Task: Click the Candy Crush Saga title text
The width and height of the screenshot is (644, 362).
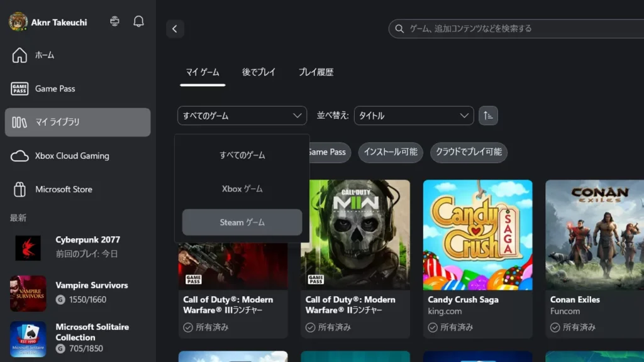Action: [x=463, y=300]
